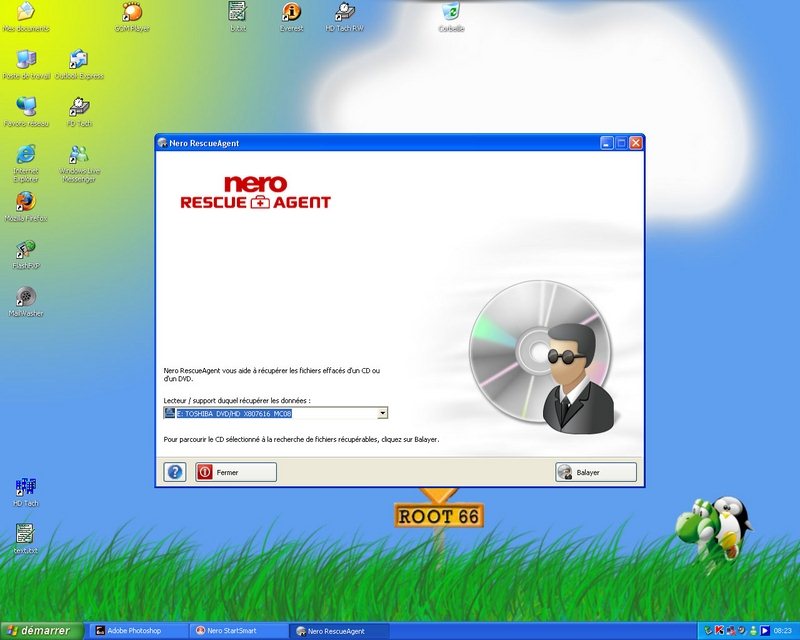
Task: Select the Everest shortcut icon
Action: click(292, 17)
